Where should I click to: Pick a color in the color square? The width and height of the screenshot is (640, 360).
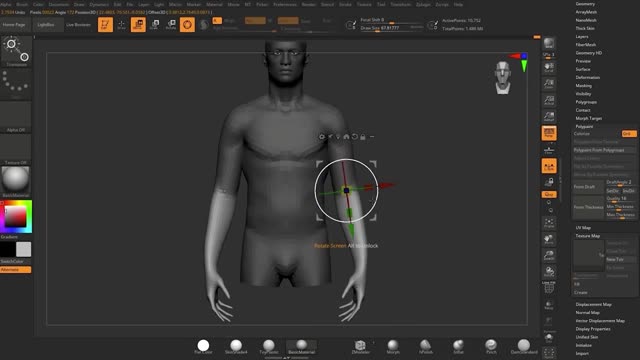tap(16, 216)
